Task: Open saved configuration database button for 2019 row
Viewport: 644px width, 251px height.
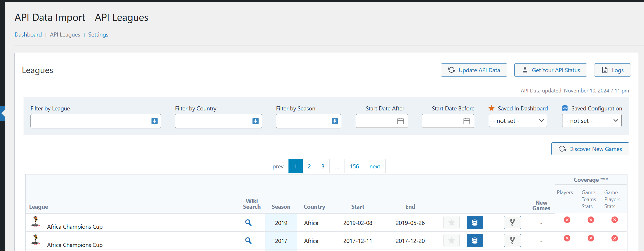Action: point(475,223)
